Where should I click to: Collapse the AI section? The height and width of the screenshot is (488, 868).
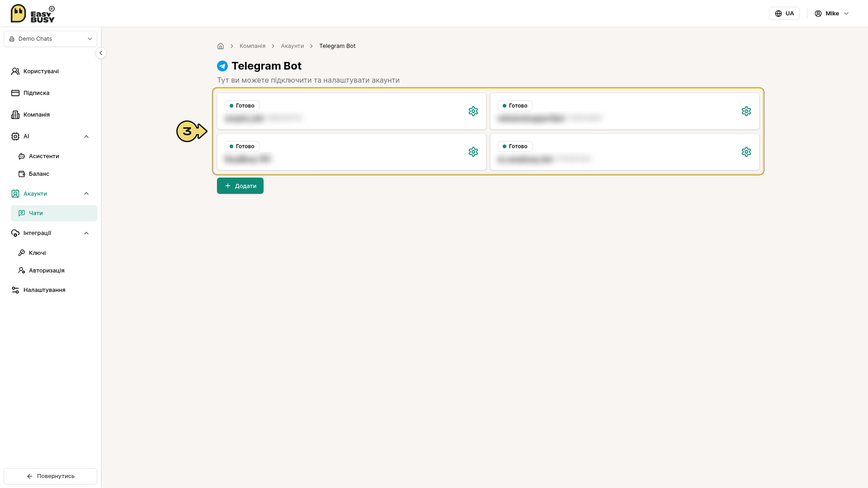pos(86,136)
